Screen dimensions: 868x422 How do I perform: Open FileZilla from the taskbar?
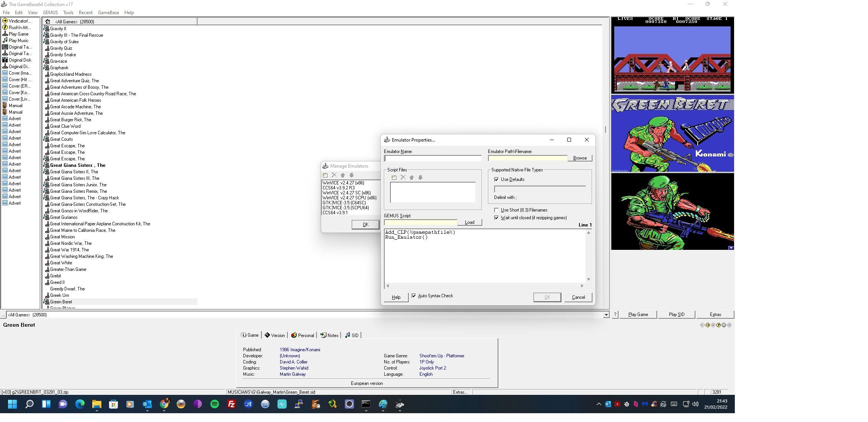232,404
